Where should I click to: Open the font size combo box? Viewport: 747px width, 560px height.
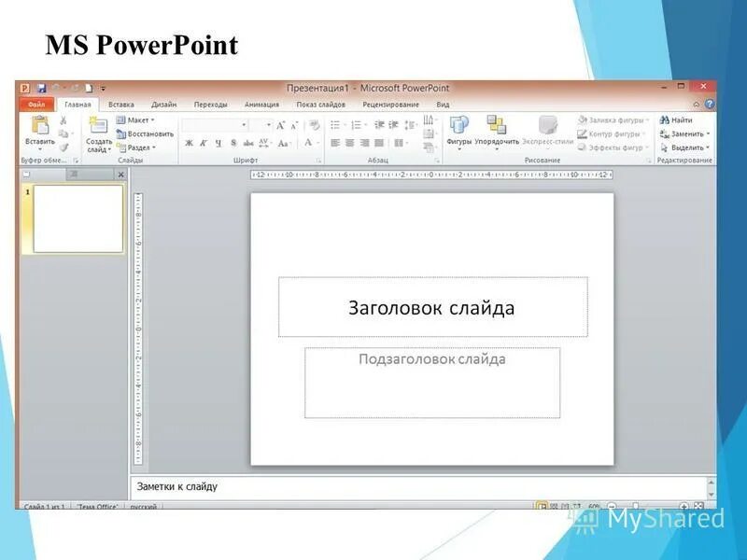pyautogui.click(x=261, y=125)
